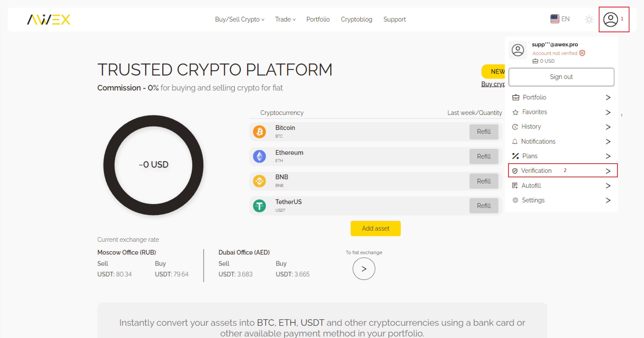Click the TetherUS coin icon
This screenshot has height=338, width=644.
tap(259, 206)
